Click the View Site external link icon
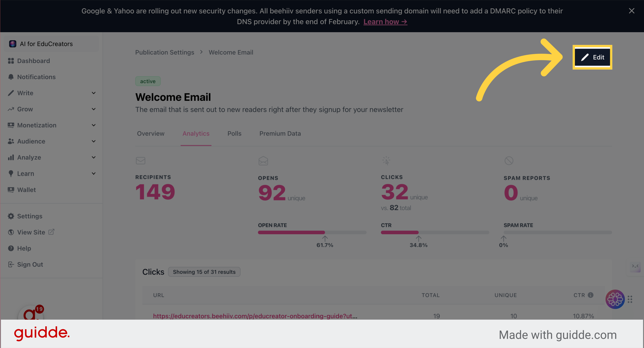The height and width of the screenshot is (348, 644). tap(51, 232)
